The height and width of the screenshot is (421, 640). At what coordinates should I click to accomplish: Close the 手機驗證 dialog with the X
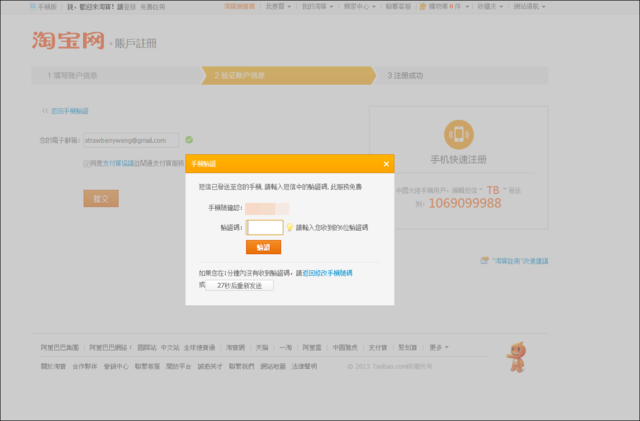[x=386, y=164]
